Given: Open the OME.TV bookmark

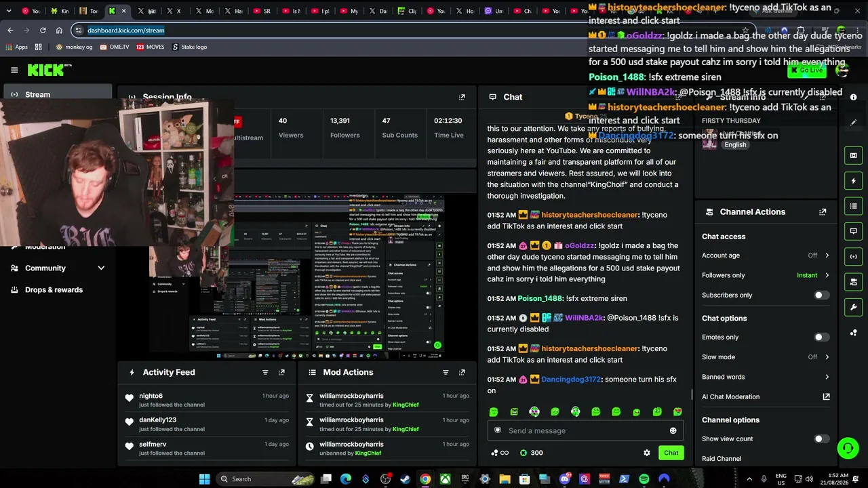Looking at the screenshot, I should 114,47.
